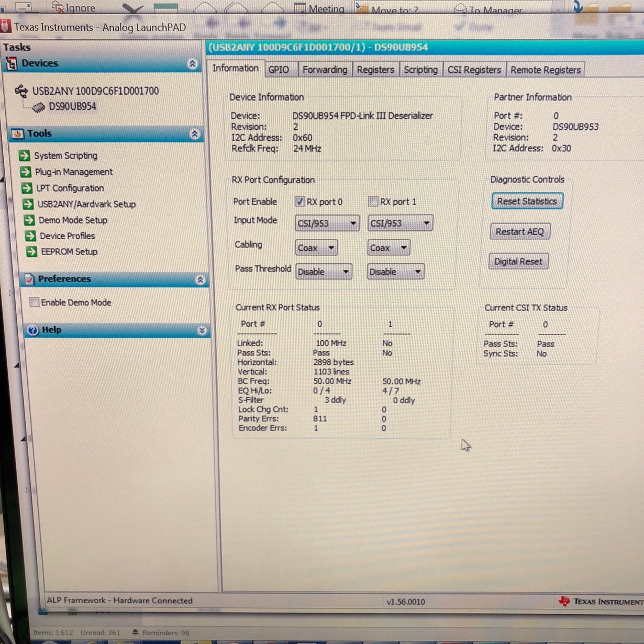Enable the RX port 1 checkbox
Screen dimensions: 644x644
373,201
